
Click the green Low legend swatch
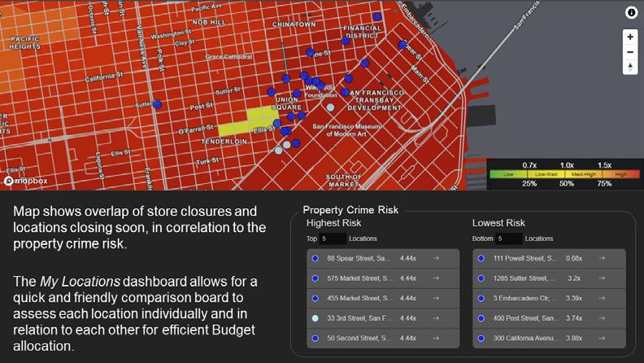[x=508, y=174]
